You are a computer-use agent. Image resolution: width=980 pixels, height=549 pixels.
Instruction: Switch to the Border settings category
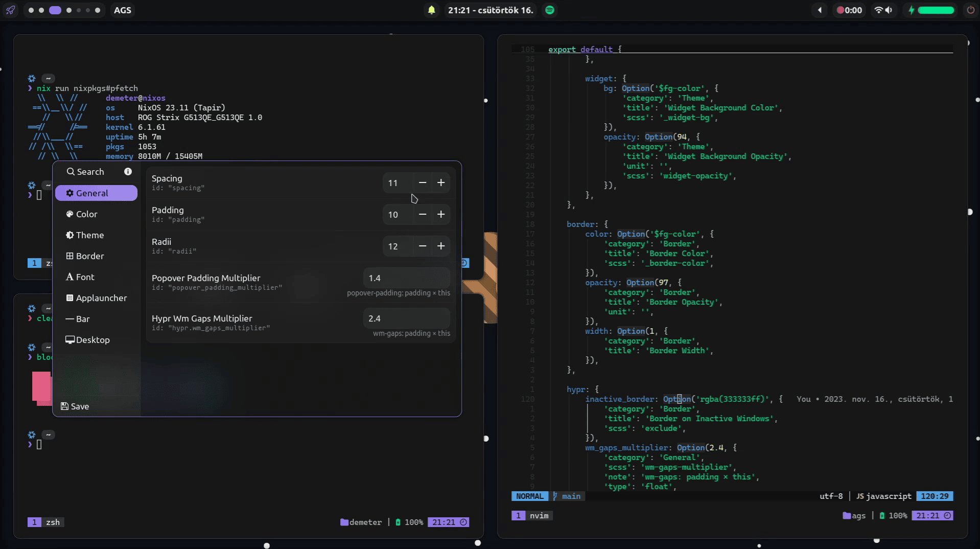coord(89,256)
